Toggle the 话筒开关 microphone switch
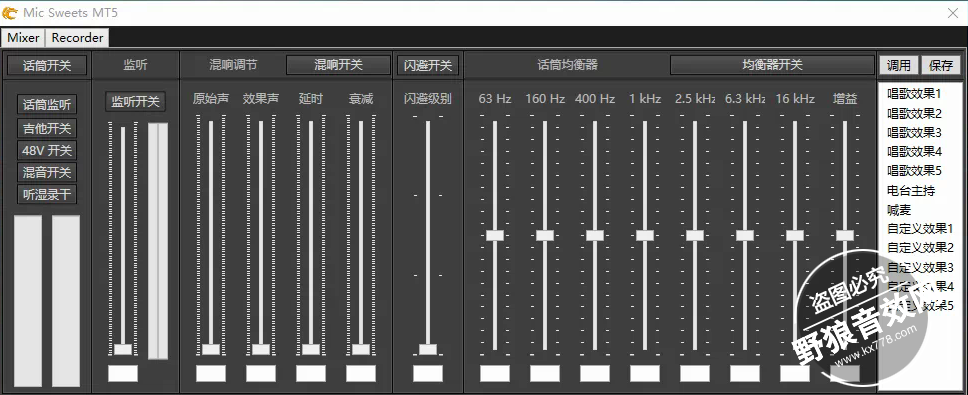968x395 pixels. pos(47,65)
